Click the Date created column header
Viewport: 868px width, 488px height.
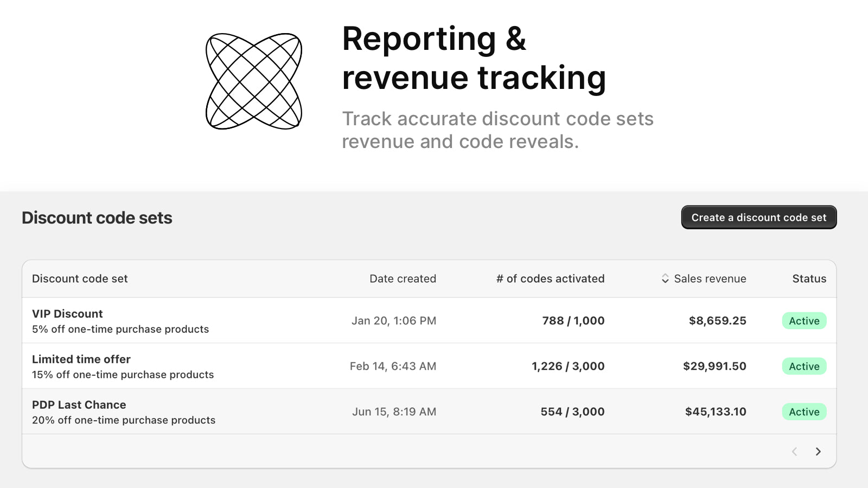click(x=403, y=279)
